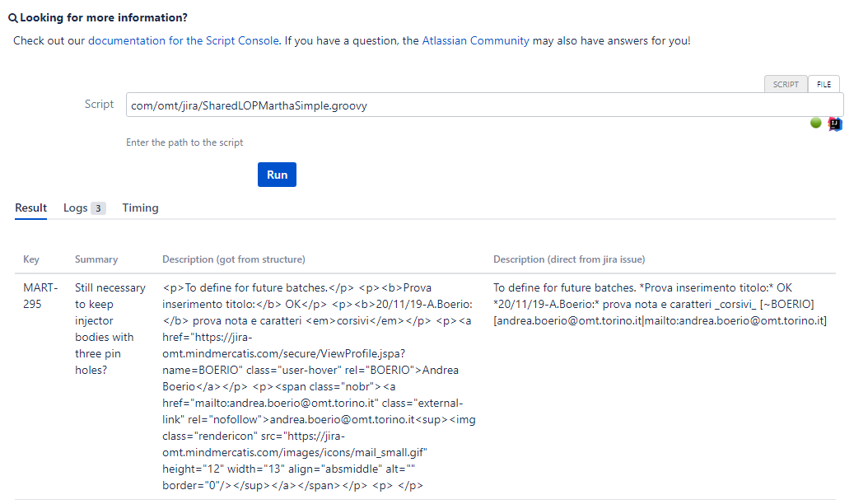
Task: Open the Timing tab
Action: pyautogui.click(x=140, y=208)
